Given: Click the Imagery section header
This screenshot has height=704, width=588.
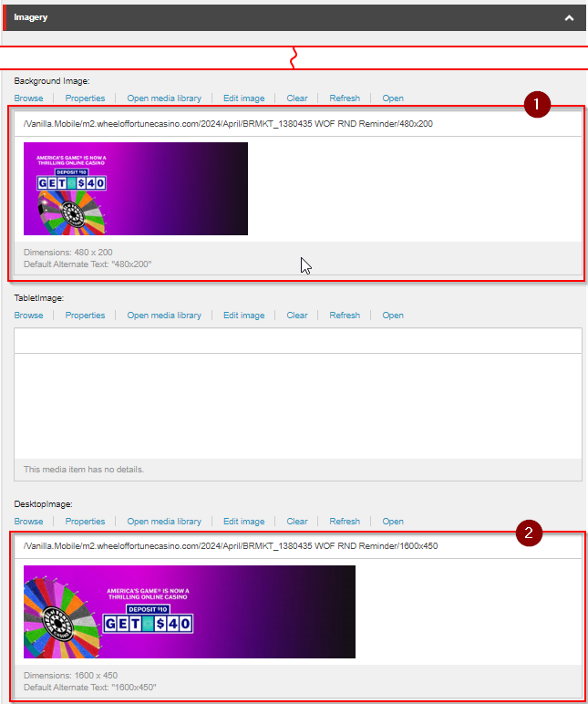Looking at the screenshot, I should (295, 18).
